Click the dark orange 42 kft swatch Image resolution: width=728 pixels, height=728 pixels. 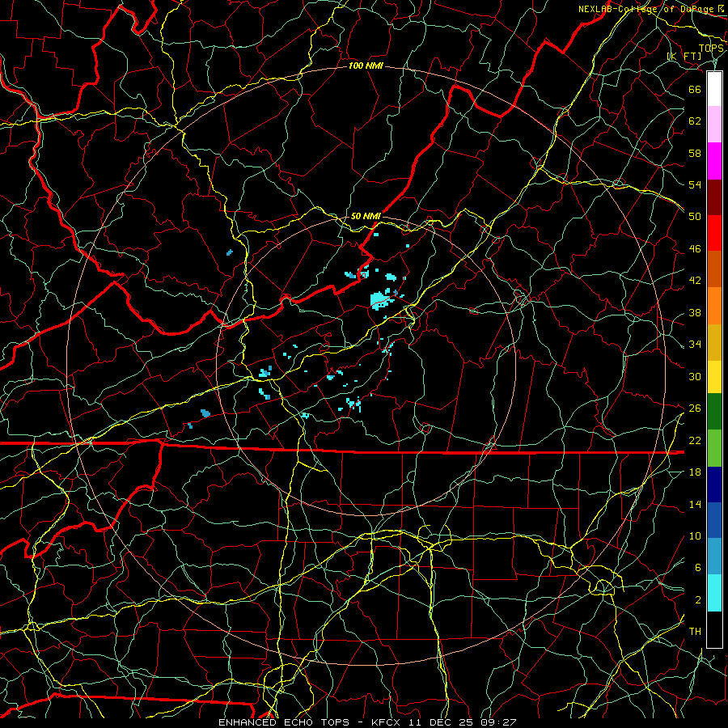tap(714, 269)
